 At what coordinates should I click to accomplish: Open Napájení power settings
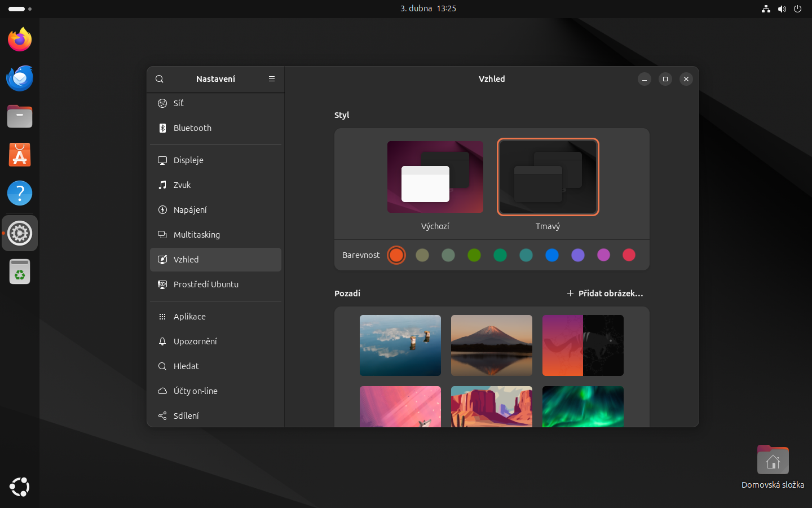[x=215, y=210]
